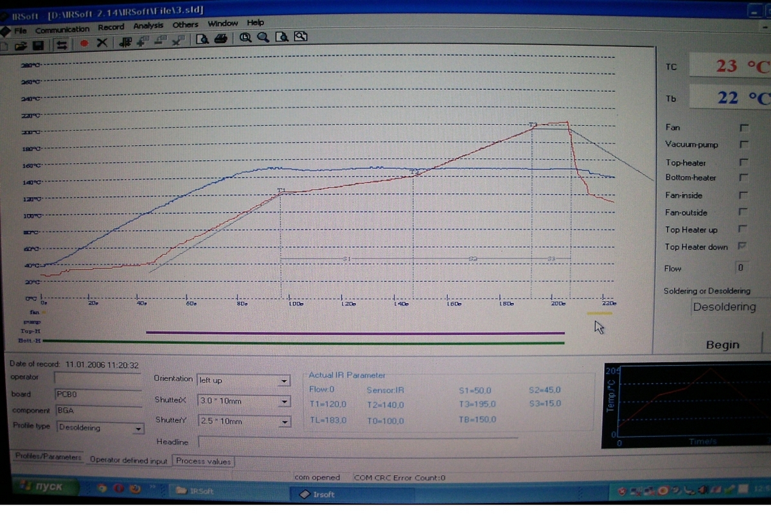Check the Top-heater checkbox
771x532 pixels.
pyautogui.click(x=744, y=163)
